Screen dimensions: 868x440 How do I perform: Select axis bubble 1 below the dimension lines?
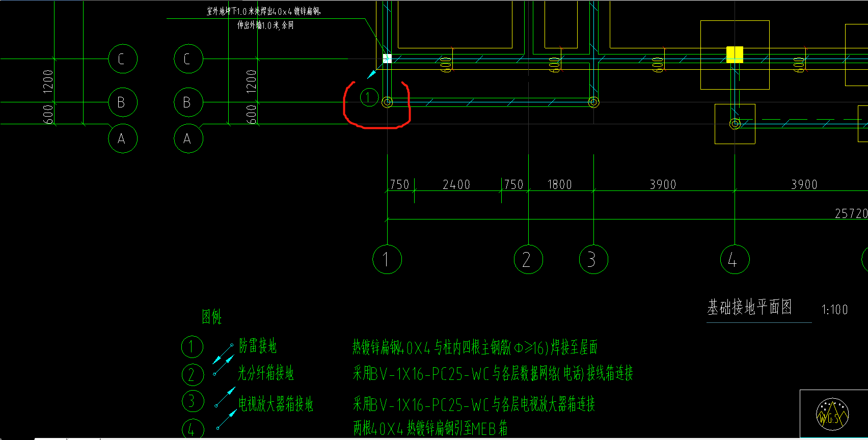(387, 259)
